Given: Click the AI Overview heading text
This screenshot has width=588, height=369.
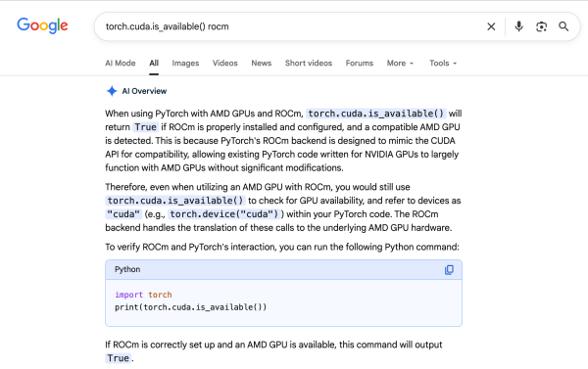Looking at the screenshot, I should pos(144,91).
